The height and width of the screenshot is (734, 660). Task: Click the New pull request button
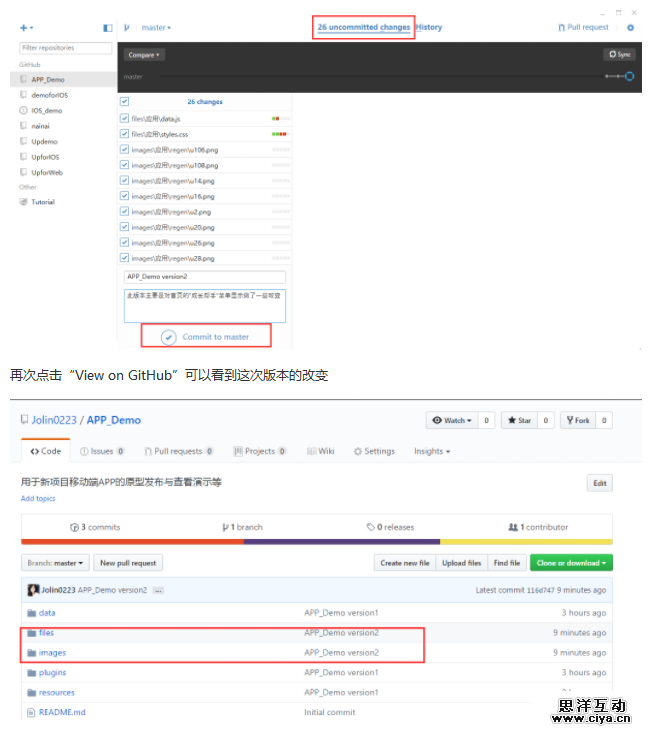(x=128, y=563)
